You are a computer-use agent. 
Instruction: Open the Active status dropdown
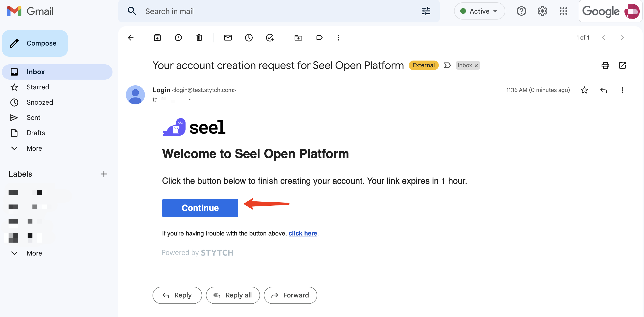[479, 11]
